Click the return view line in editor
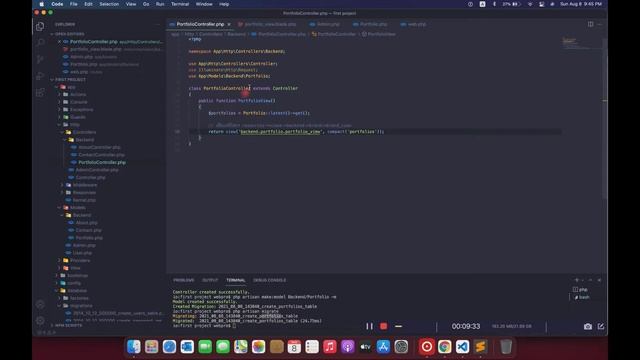 [x=296, y=131]
